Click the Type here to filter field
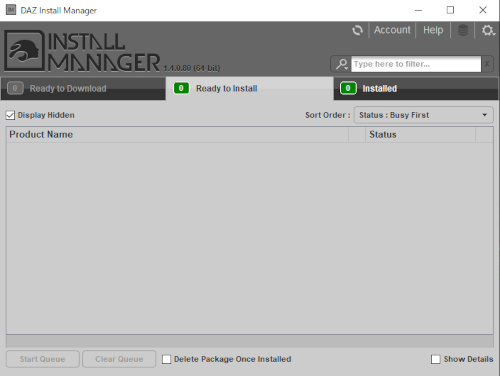Screen dimensions: 500x376 (416, 64)
